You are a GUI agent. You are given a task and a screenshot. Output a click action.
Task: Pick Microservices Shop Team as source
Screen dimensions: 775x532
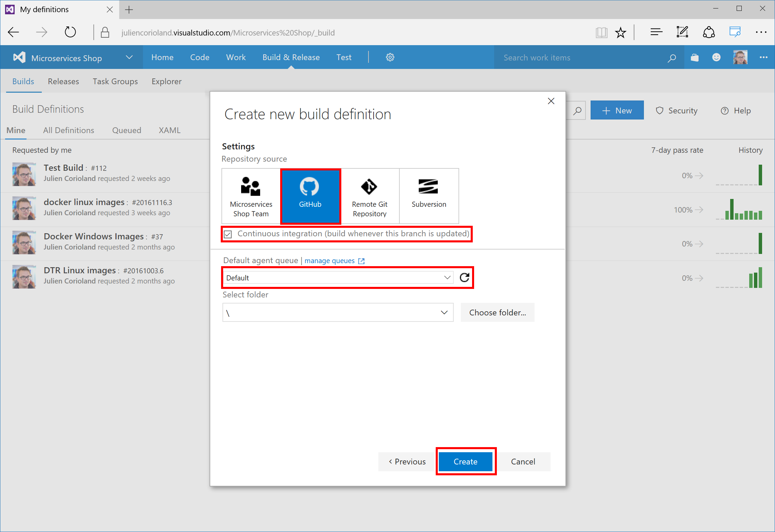[251, 196]
